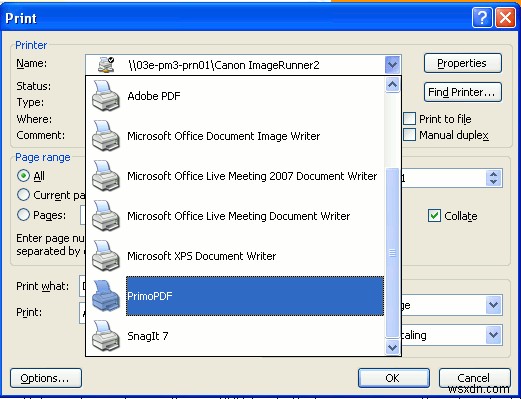
Task: Open printer Properties
Action: tap(463, 63)
